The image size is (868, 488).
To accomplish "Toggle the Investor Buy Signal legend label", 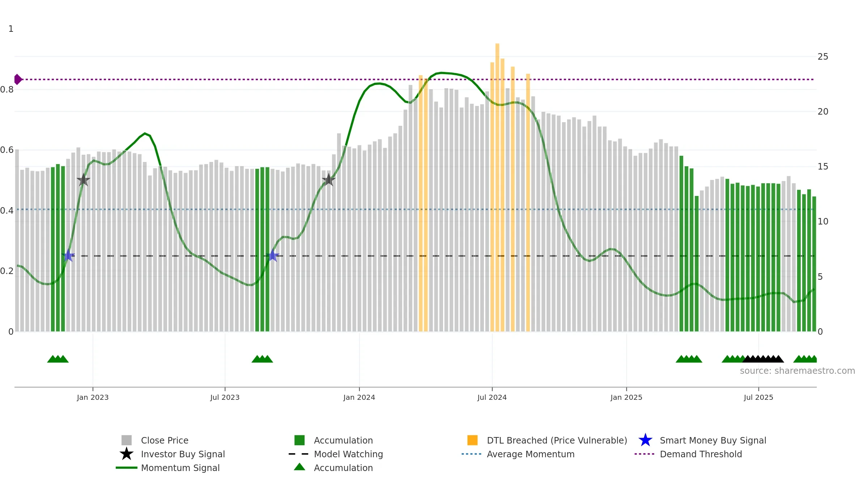I will (x=183, y=454).
